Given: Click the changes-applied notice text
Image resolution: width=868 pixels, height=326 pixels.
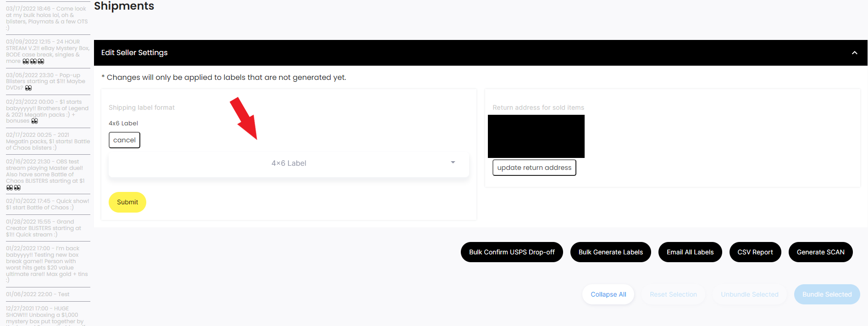Looking at the screenshot, I should point(224,78).
